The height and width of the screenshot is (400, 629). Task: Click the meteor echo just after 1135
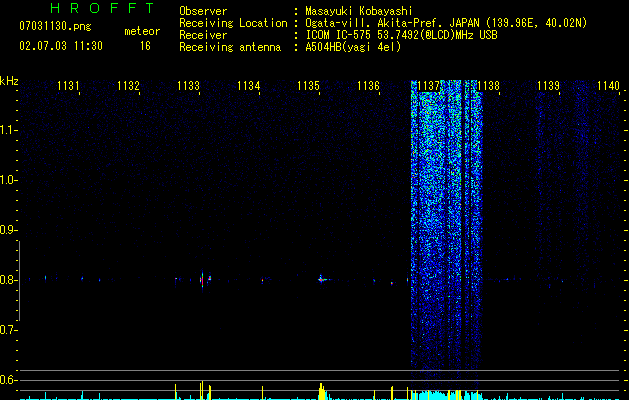321,279
